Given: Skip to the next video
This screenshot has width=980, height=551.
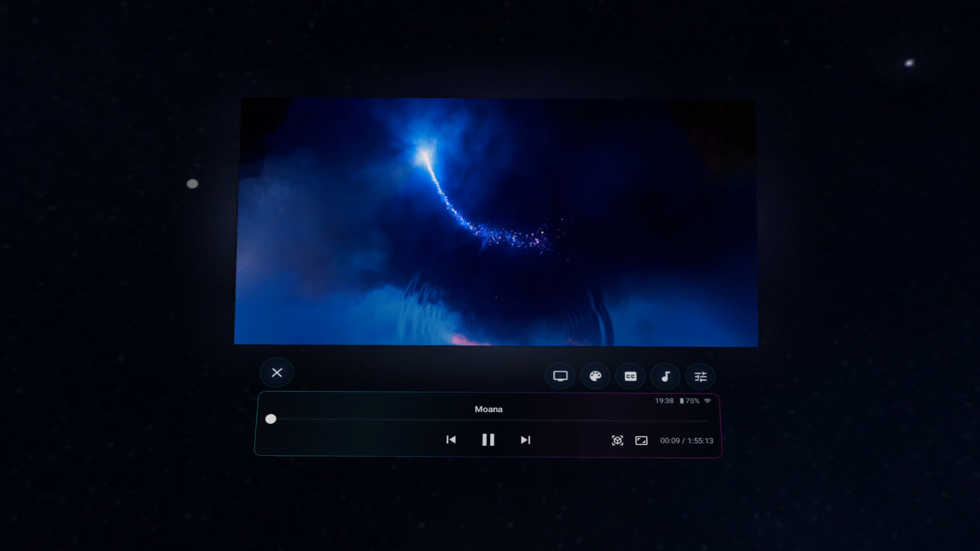Looking at the screenshot, I should tap(526, 440).
